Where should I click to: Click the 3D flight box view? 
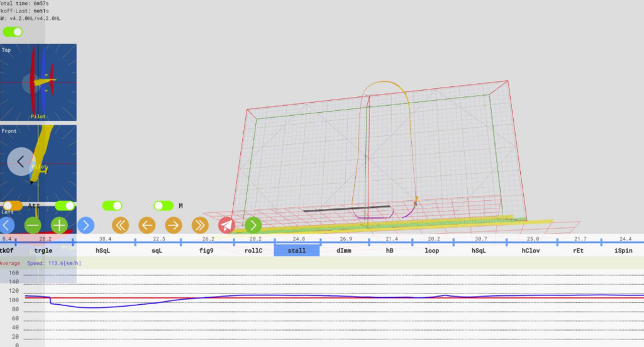coord(378,156)
